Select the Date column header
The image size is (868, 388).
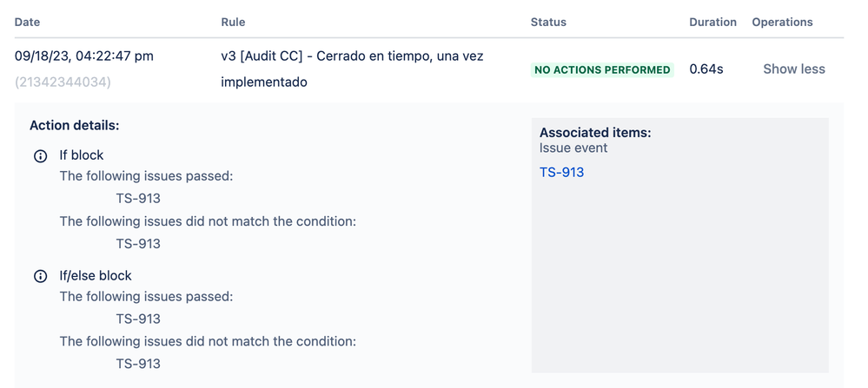click(x=27, y=22)
